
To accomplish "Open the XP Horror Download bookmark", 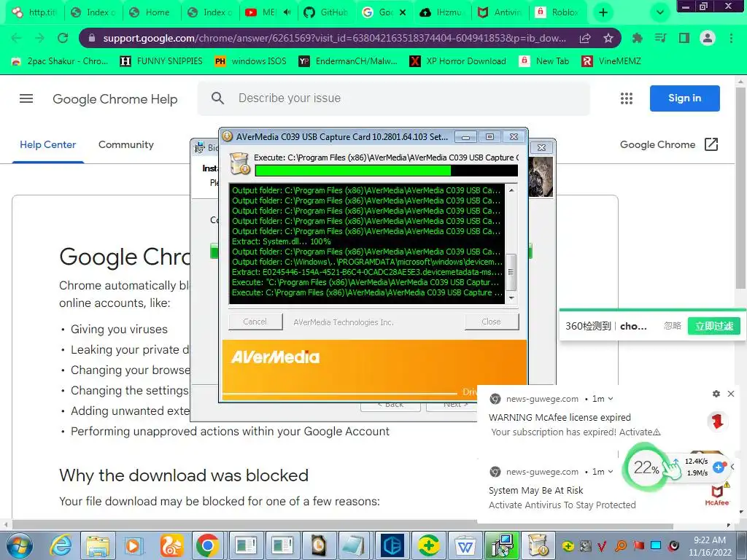I will [x=458, y=61].
